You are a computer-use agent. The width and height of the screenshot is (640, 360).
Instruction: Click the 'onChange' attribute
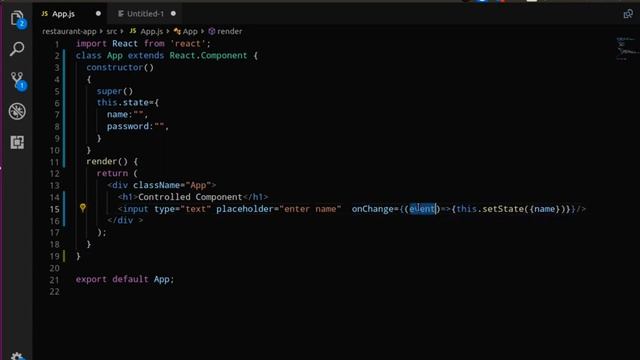372,209
